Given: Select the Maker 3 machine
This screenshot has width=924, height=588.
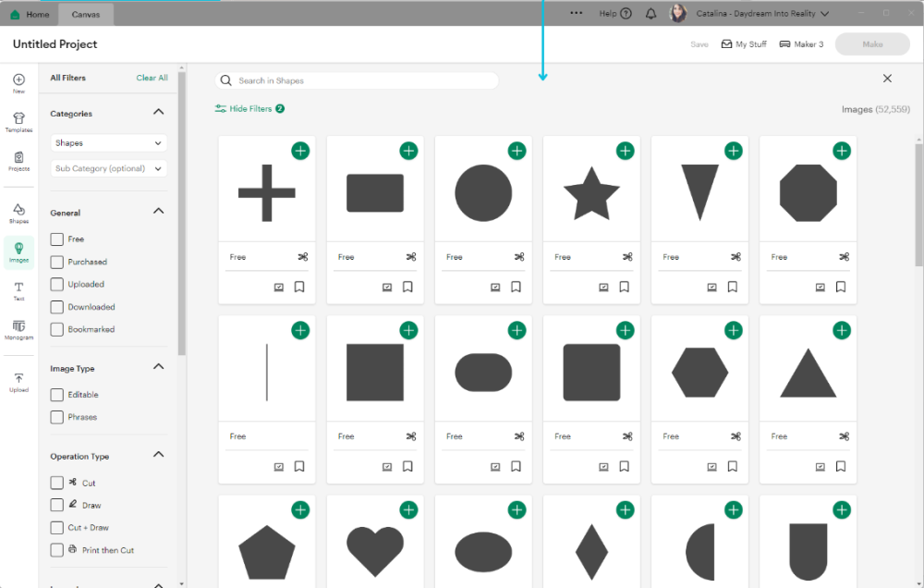Looking at the screenshot, I should coord(801,44).
